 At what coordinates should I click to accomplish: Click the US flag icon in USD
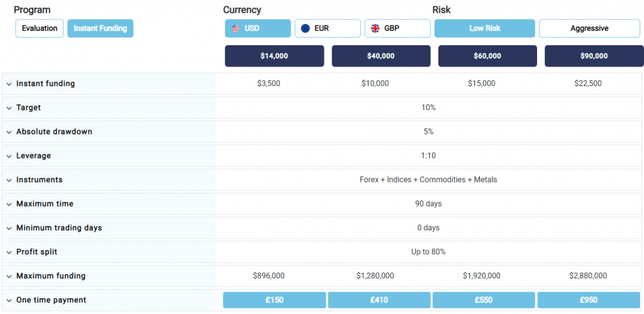235,29
